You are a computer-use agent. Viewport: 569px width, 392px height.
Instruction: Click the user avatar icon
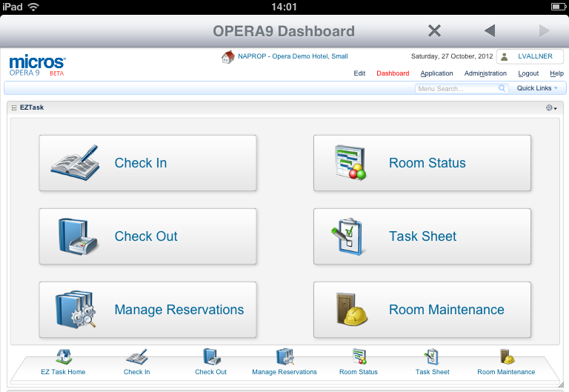[x=505, y=56]
